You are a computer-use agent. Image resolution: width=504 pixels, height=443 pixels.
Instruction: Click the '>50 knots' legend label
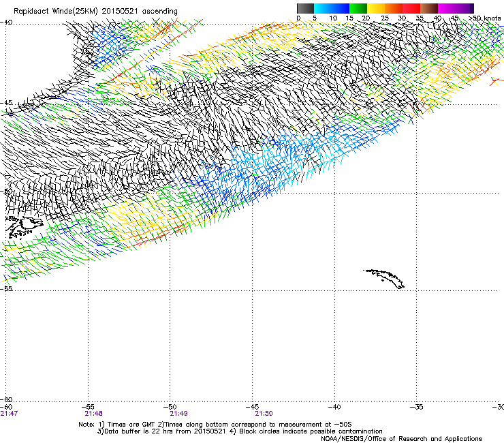(x=484, y=18)
